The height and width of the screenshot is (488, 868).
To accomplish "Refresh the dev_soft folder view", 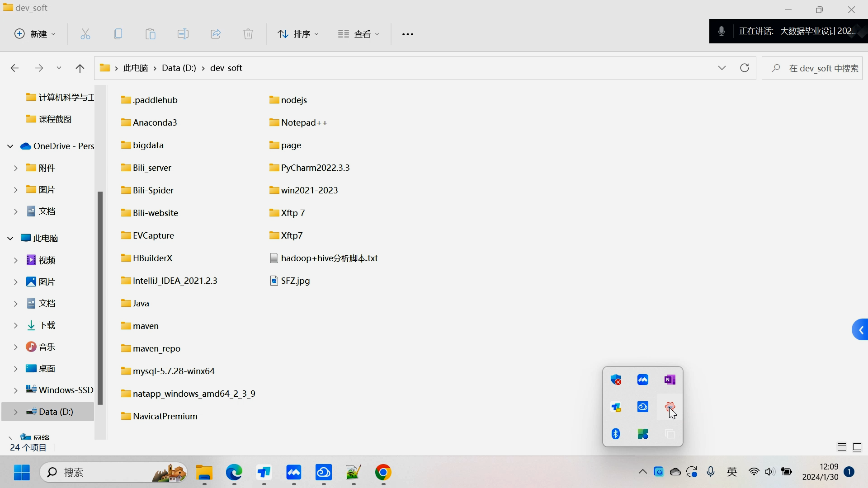I will [745, 68].
